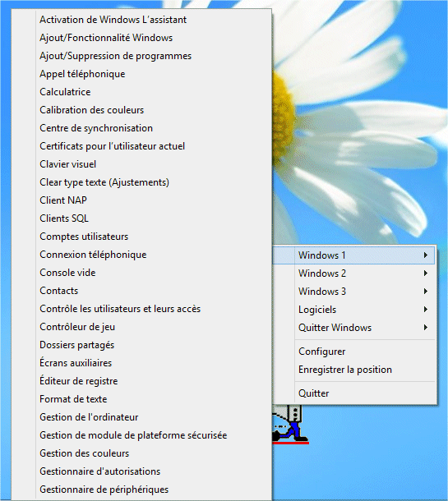This screenshot has width=448, height=501.
Task: Expand the Windows 2 submenu arrow
Action: point(426,273)
